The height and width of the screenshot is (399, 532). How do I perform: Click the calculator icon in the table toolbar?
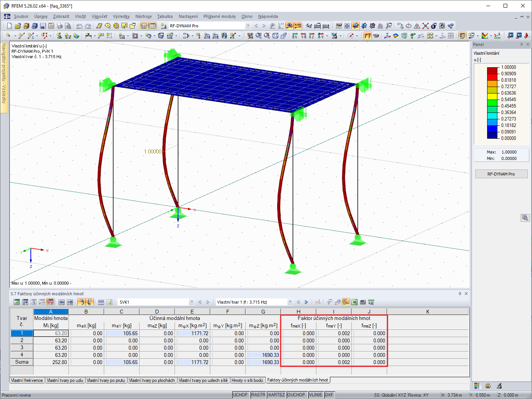pyautogui.click(x=363, y=302)
